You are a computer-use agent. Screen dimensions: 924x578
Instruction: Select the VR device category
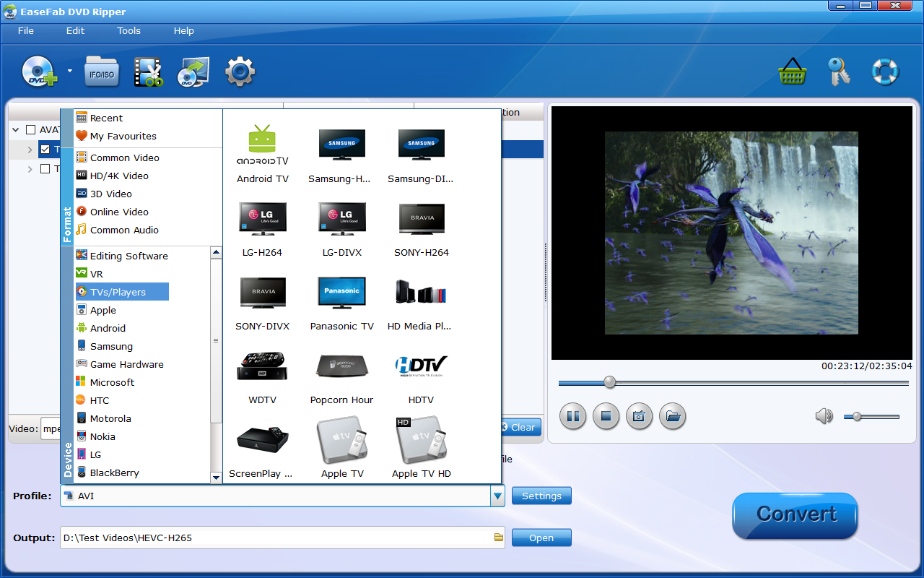pos(90,274)
